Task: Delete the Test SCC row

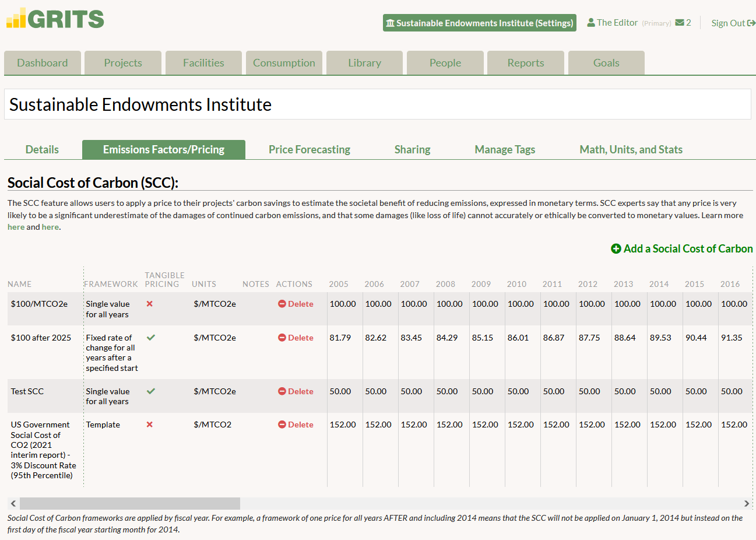Action: coord(296,391)
